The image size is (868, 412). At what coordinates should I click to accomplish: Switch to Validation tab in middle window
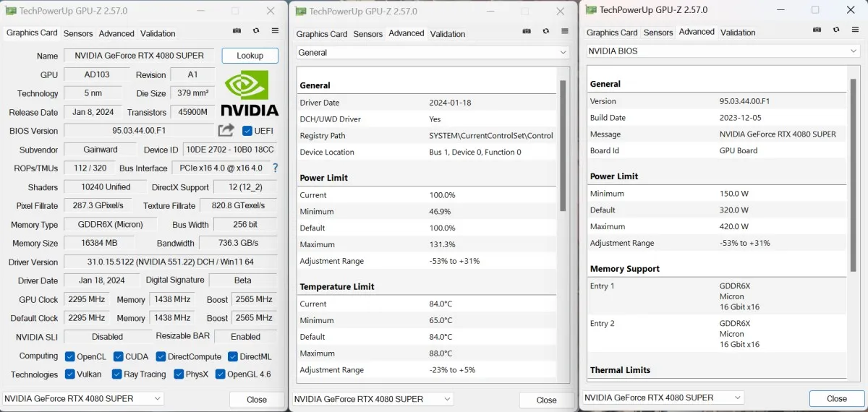click(x=448, y=34)
